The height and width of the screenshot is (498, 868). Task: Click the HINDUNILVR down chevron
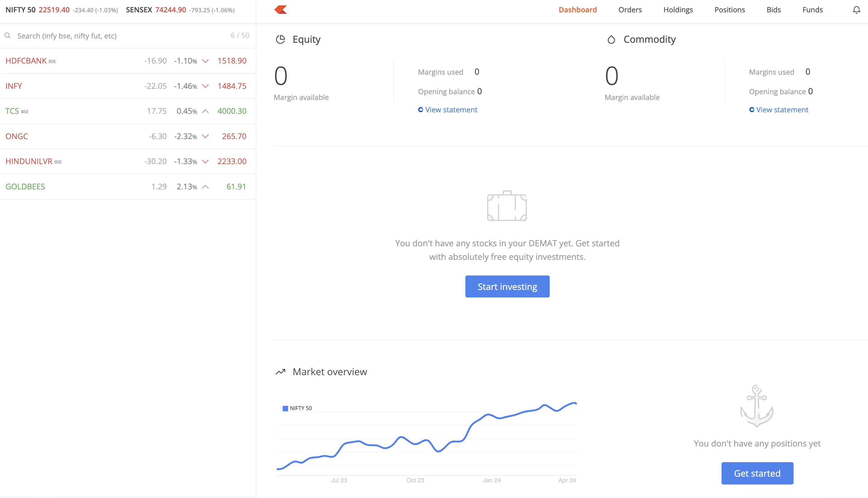point(205,161)
